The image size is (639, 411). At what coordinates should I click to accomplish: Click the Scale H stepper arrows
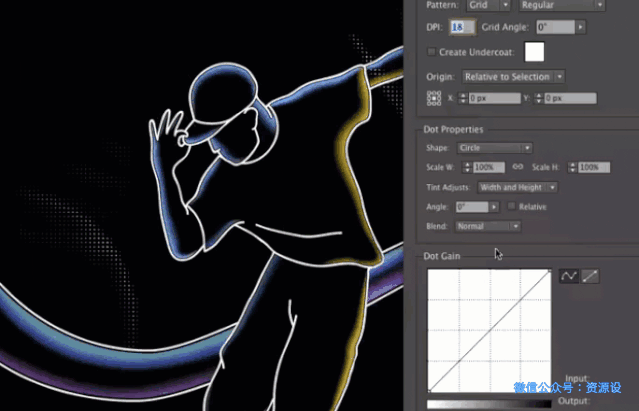573,167
